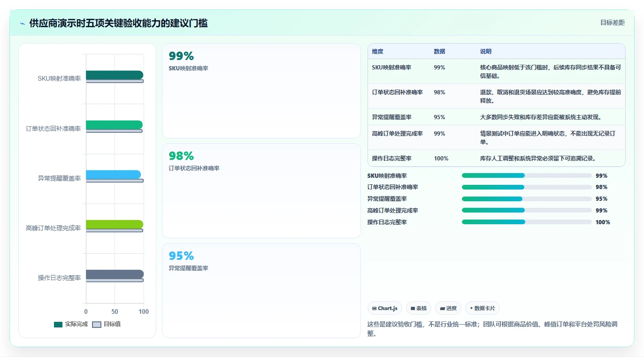Open the 99% SKU映射准确率 data card
Viewport: 644px width, 357px height.
coord(261,91)
